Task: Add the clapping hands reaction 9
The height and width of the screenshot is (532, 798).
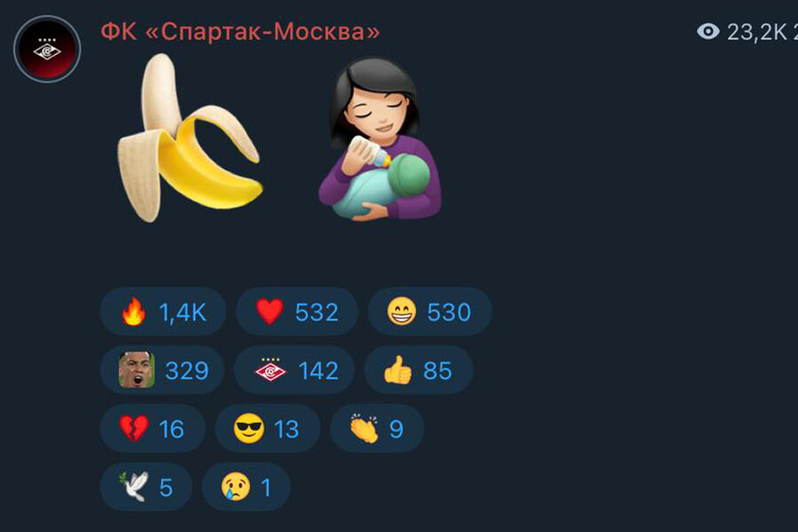Action: point(377,428)
